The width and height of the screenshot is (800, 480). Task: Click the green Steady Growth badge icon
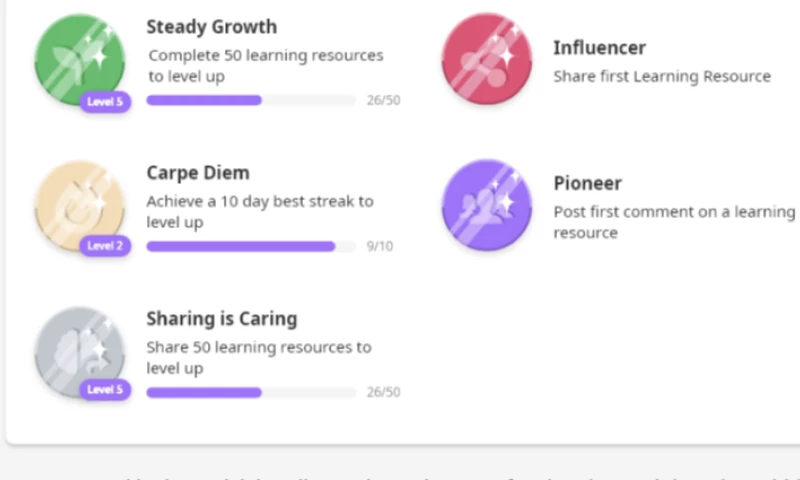coord(80,58)
